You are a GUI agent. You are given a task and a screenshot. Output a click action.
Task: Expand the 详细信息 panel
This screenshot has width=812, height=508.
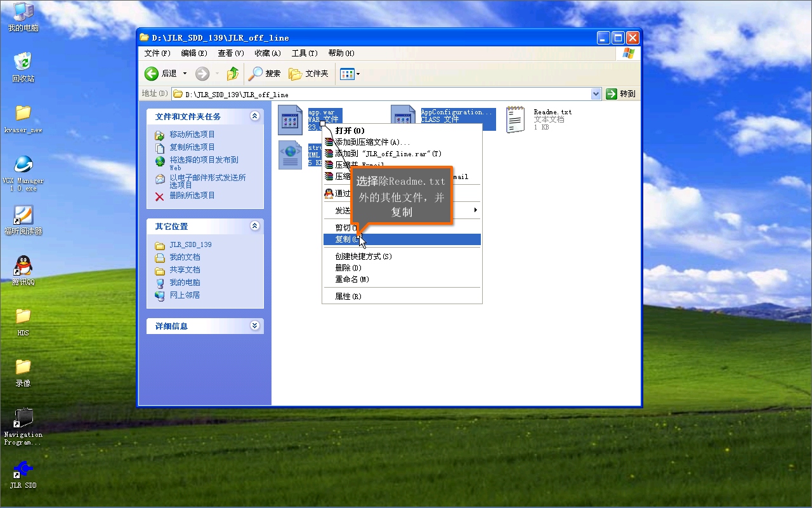coord(254,326)
